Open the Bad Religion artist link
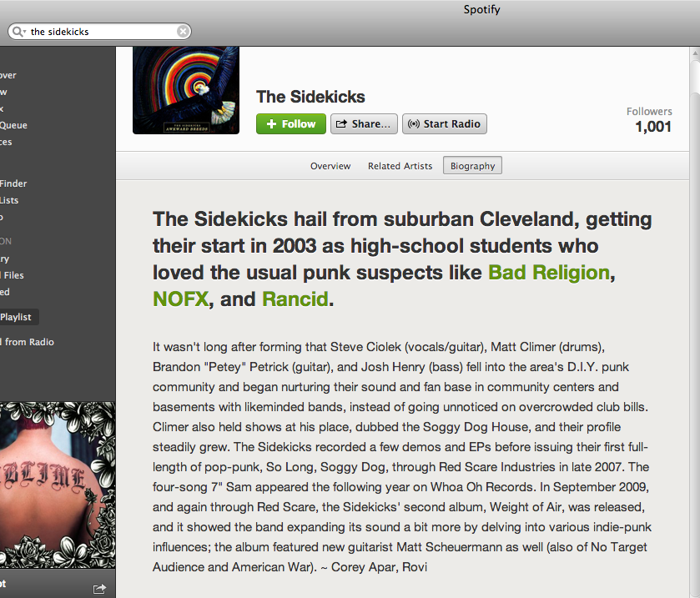 (549, 272)
